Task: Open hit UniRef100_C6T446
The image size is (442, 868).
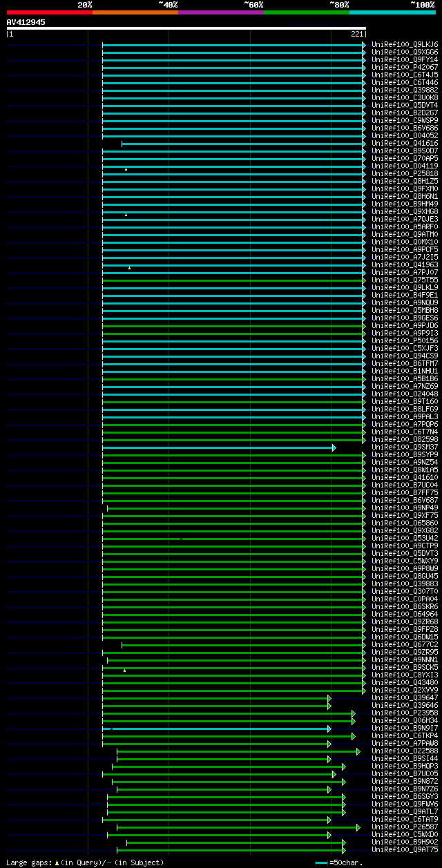Action: tap(405, 82)
